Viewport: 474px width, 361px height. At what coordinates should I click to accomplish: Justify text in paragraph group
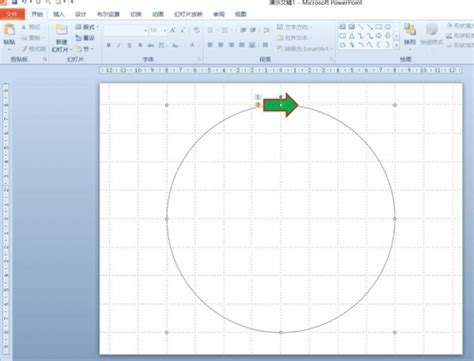242,45
